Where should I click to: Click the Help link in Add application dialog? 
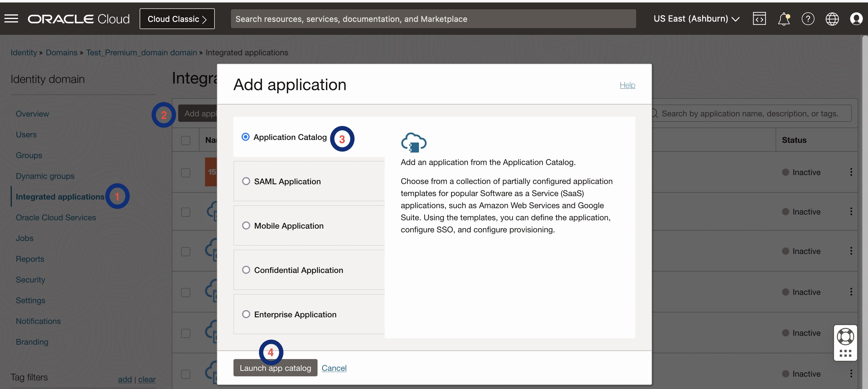click(x=627, y=85)
